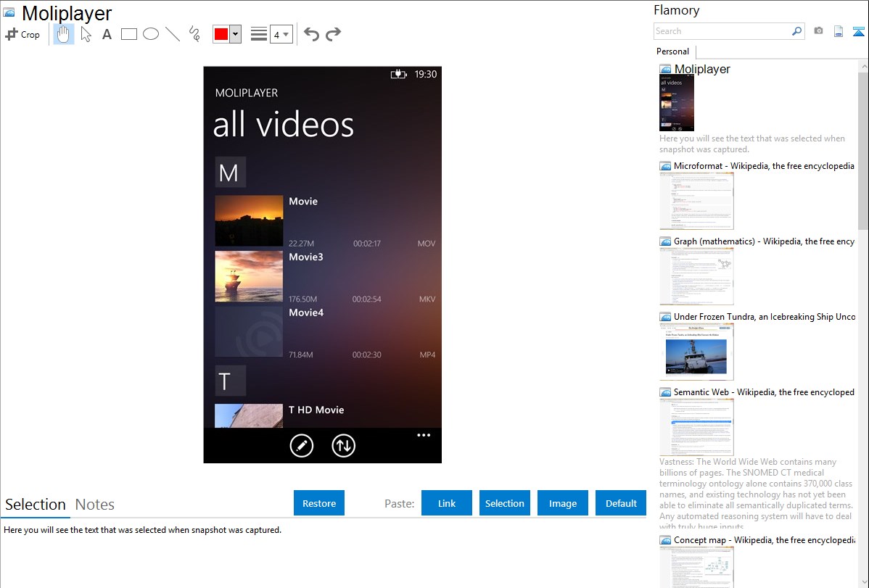
Task: Select the arrow pointer tool
Action: coord(86,34)
